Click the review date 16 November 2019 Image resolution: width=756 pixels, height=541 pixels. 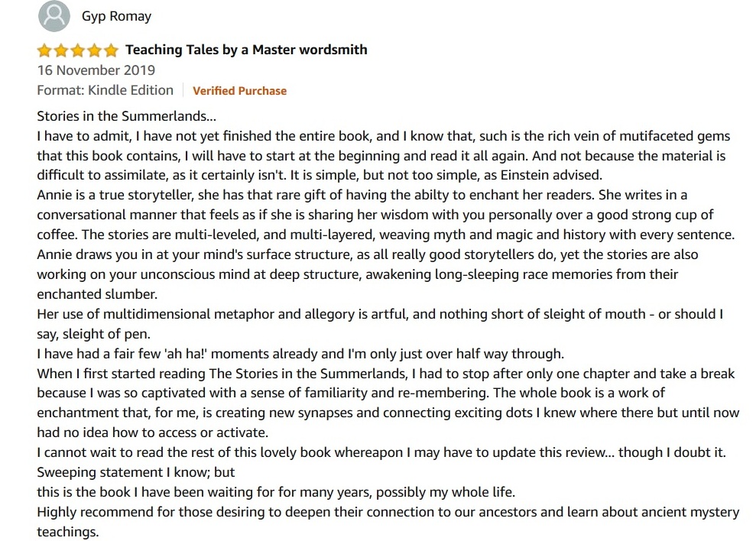[x=96, y=70]
